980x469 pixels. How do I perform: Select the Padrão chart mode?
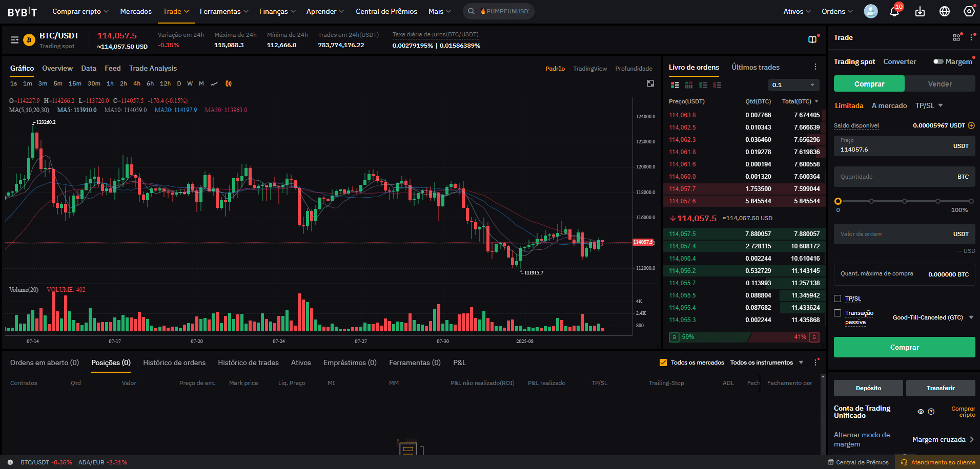(555, 69)
